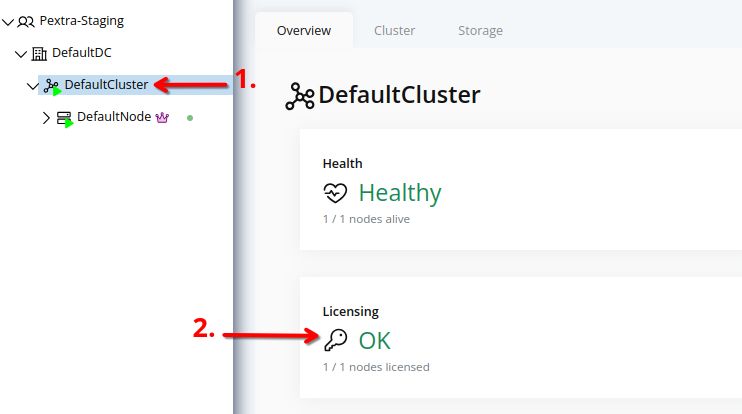Image resolution: width=742 pixels, height=414 pixels.
Task: Click the green status dot next to DefaultNode
Action: point(190,117)
